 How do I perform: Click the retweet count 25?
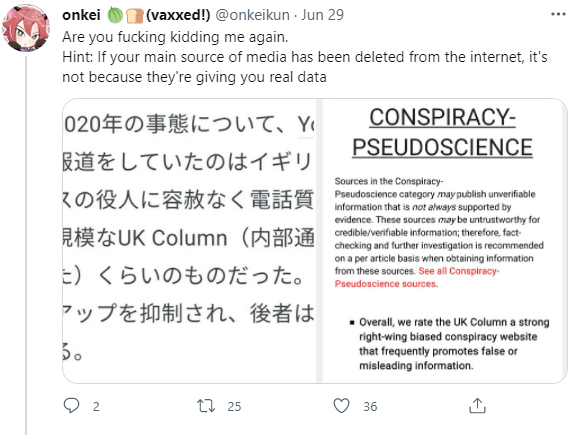pyautogui.click(x=234, y=406)
